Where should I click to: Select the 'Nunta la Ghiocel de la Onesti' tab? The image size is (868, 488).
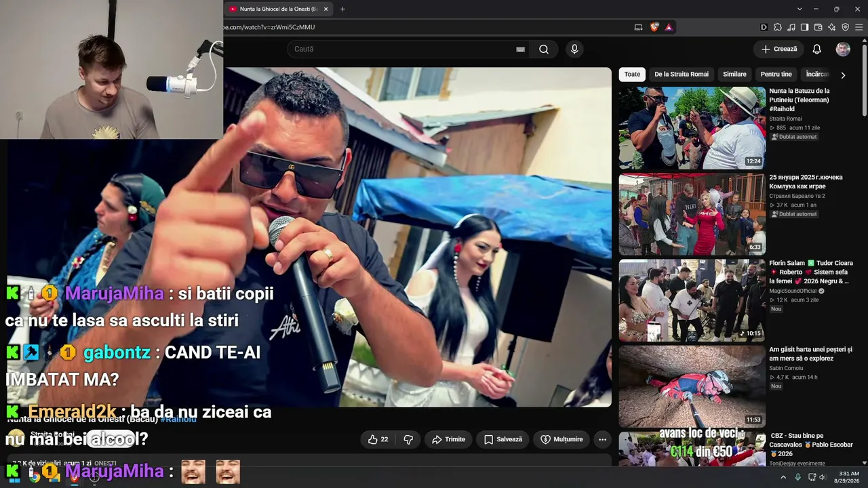pos(278,9)
